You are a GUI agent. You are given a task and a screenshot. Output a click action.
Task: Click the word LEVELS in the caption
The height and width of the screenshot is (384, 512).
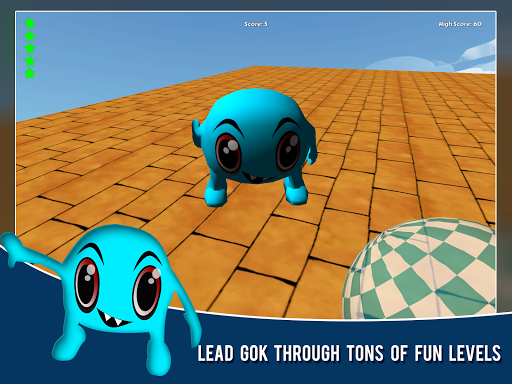point(475,353)
